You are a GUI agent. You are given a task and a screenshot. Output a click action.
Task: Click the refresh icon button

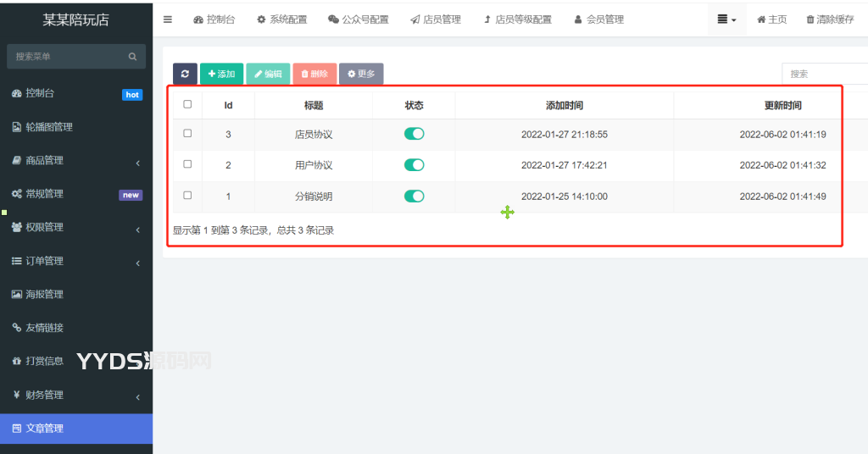(x=185, y=74)
